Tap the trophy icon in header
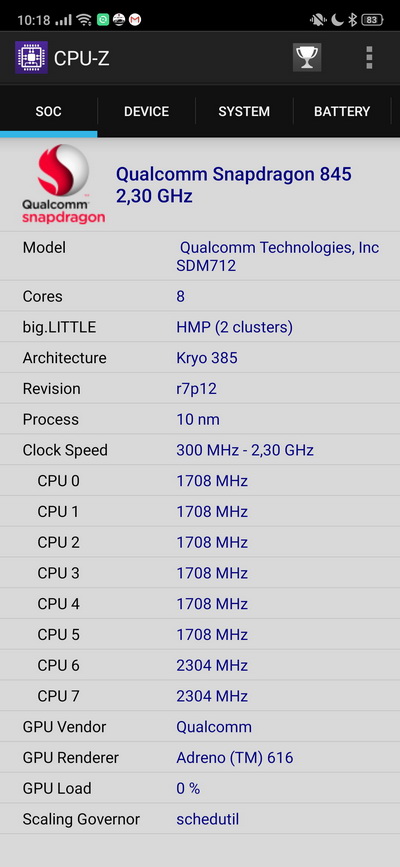 coord(307,58)
